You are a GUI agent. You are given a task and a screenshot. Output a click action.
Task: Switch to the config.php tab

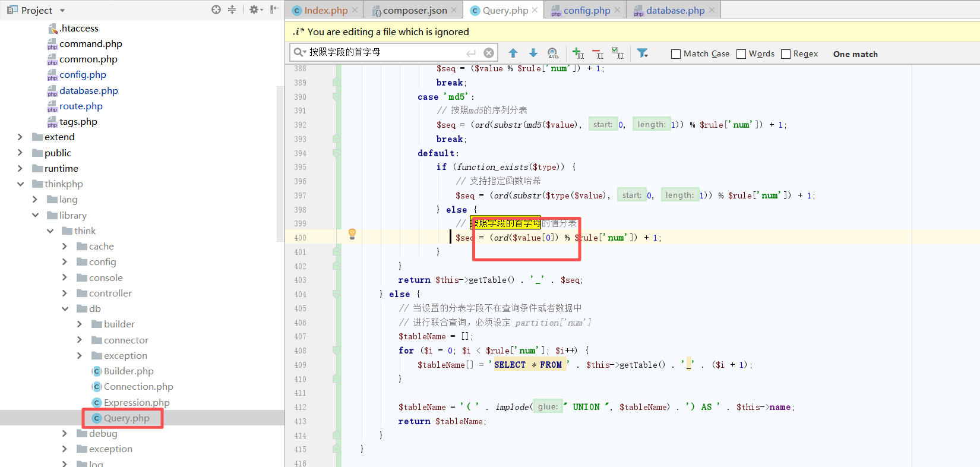(586, 10)
